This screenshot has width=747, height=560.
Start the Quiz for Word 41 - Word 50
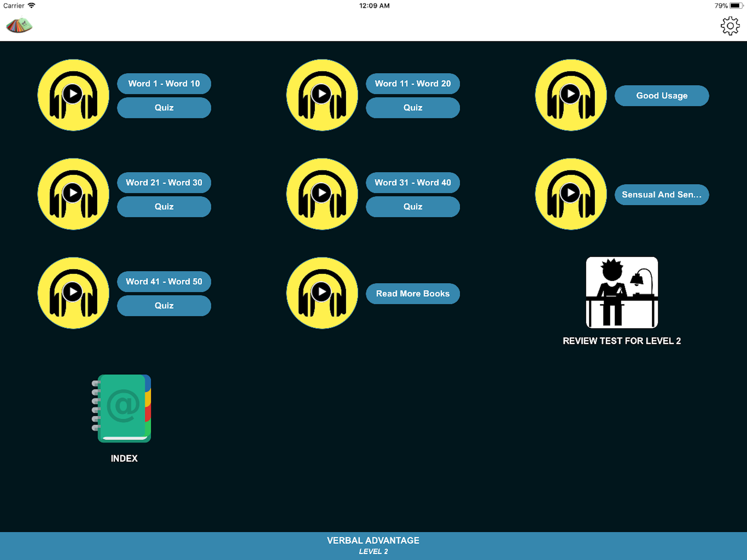164,306
